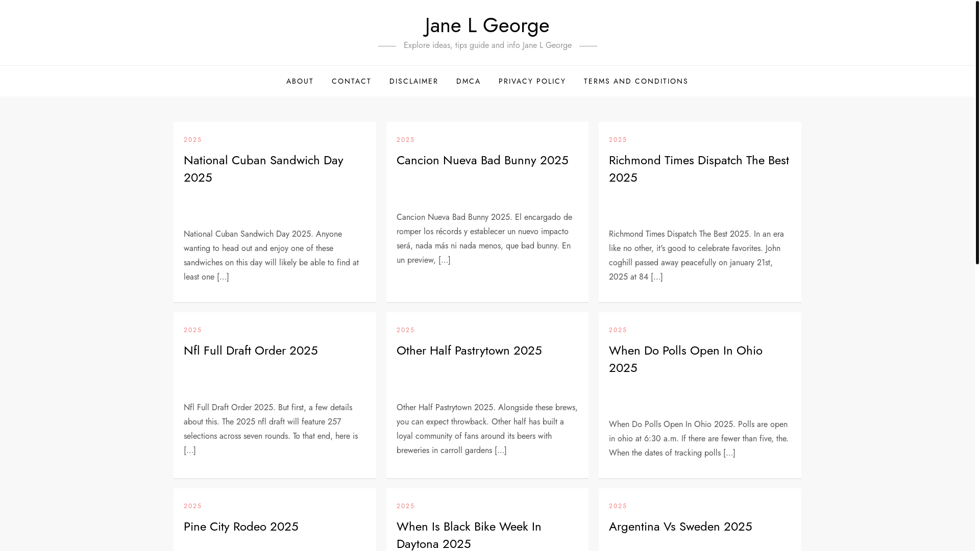Go to the Contact page
This screenshot has width=980, height=551.
coord(351,81)
